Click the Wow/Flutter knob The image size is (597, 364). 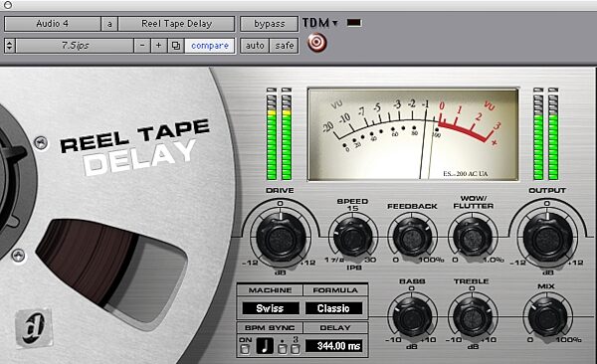point(473,238)
